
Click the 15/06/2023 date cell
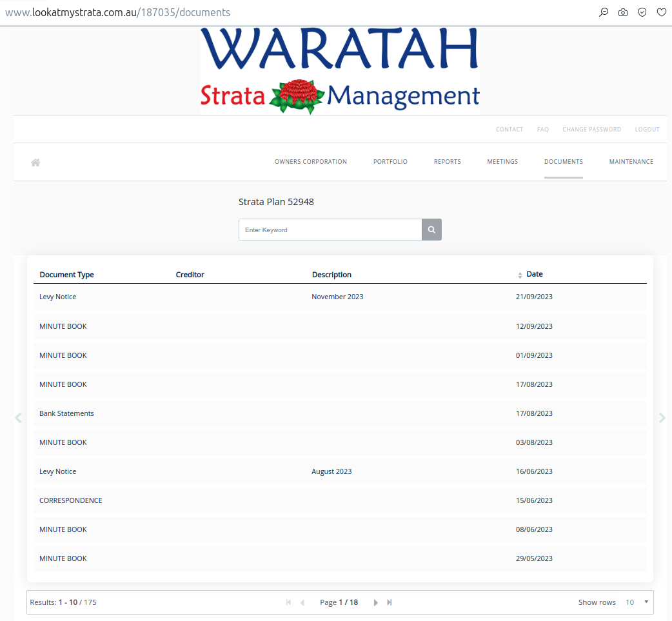[x=534, y=500]
